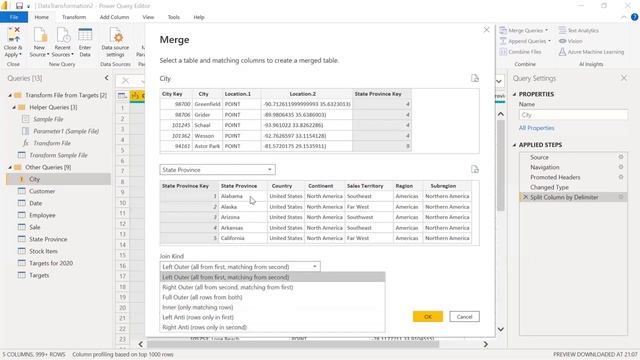Click the Merge Queries icon

pos(503,30)
